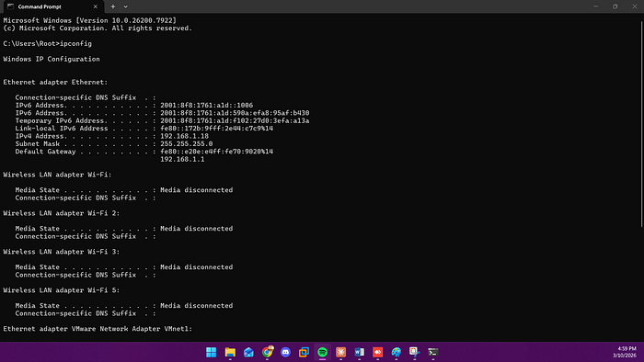Click 'Wireless LAN adapter Wi-Fi 2:' heading
Viewport: 644px width, 362px height.
pyautogui.click(x=62, y=213)
